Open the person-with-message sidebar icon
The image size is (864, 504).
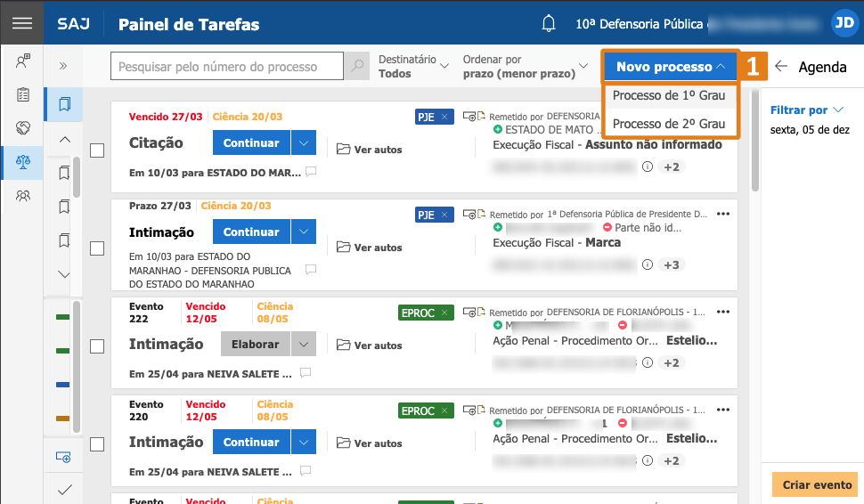pyautogui.click(x=22, y=61)
